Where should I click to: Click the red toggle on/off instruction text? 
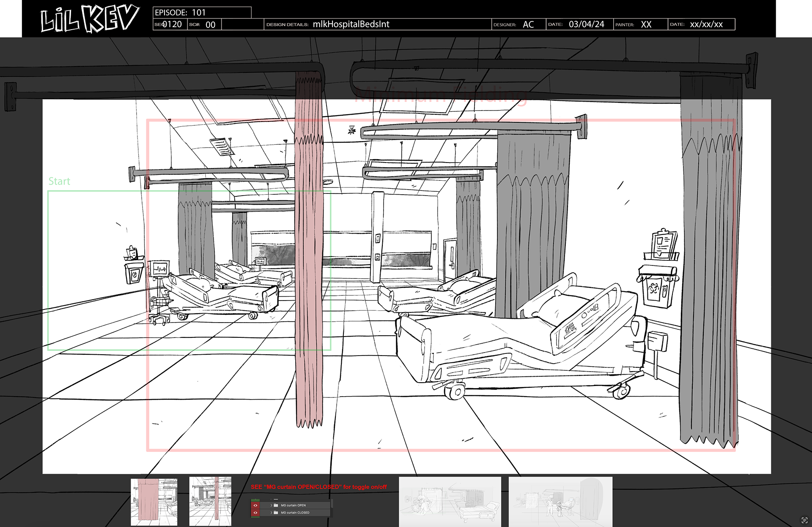point(318,487)
